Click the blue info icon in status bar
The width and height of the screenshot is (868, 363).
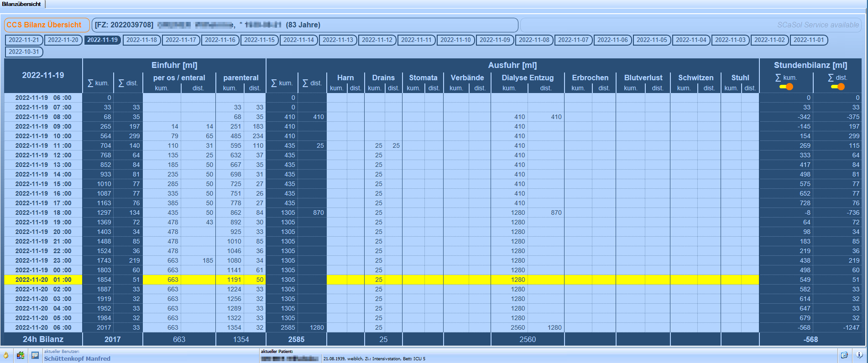(859, 355)
